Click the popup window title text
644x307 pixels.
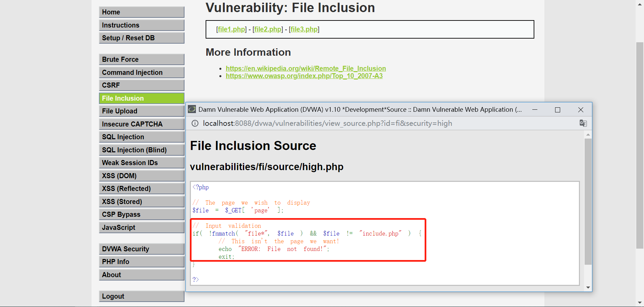pos(360,110)
